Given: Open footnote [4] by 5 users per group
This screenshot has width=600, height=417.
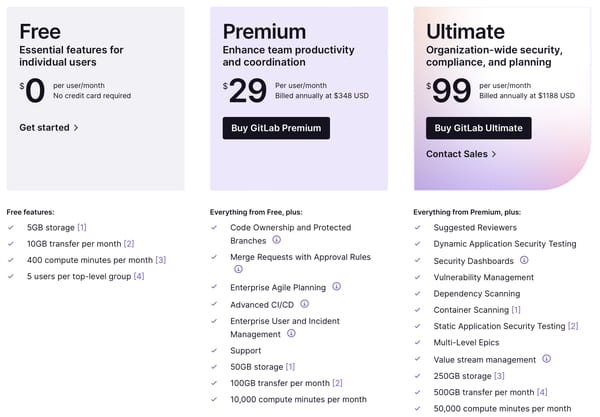Looking at the screenshot, I should [139, 276].
